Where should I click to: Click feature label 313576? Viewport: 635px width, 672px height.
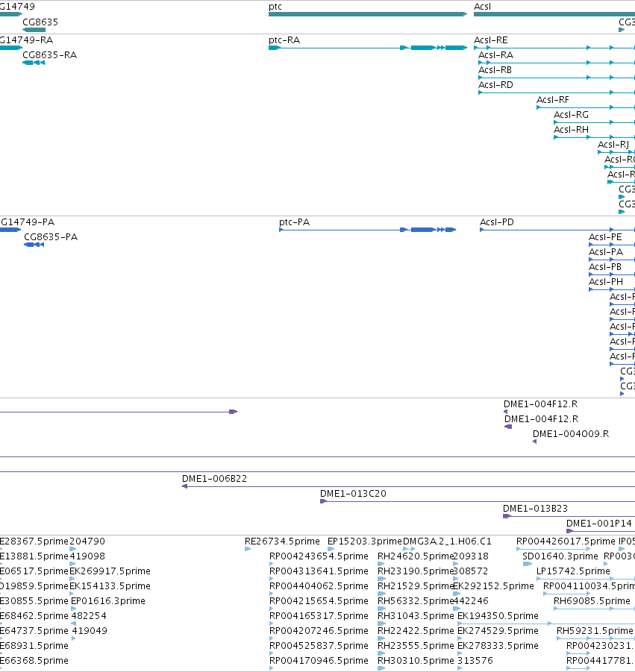tap(475, 661)
